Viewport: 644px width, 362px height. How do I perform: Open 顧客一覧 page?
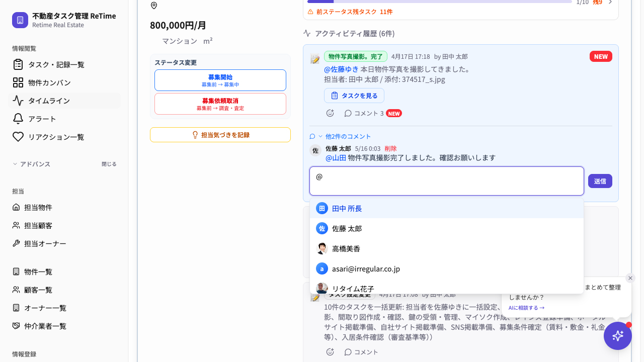64,290
